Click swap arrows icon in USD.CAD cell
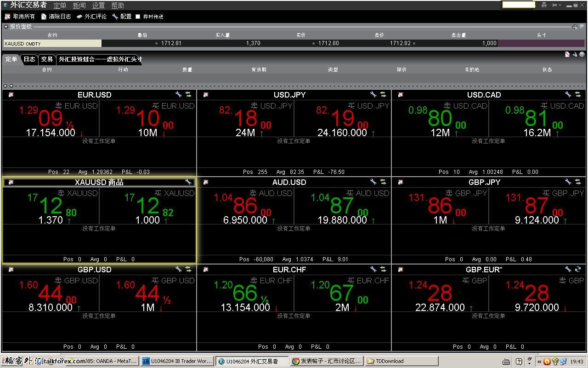This screenshot has width=588, height=368. pyautogui.click(x=578, y=94)
